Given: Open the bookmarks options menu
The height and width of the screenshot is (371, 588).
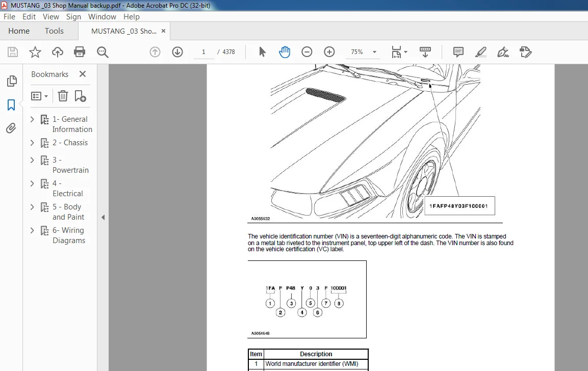Looking at the screenshot, I should click(x=39, y=96).
